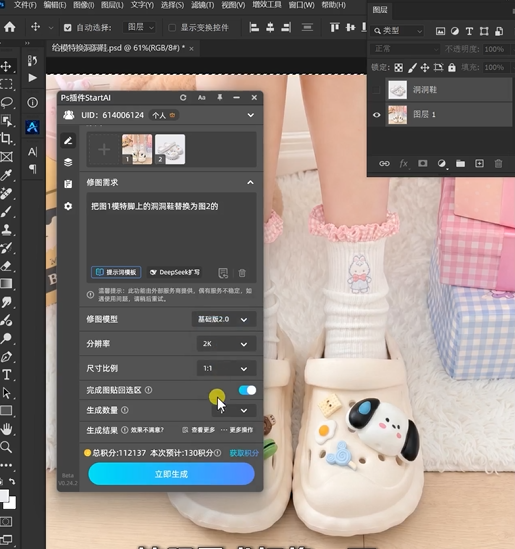
Task: Open the 尺寸比例 1:1 dropdown
Action: point(226,368)
